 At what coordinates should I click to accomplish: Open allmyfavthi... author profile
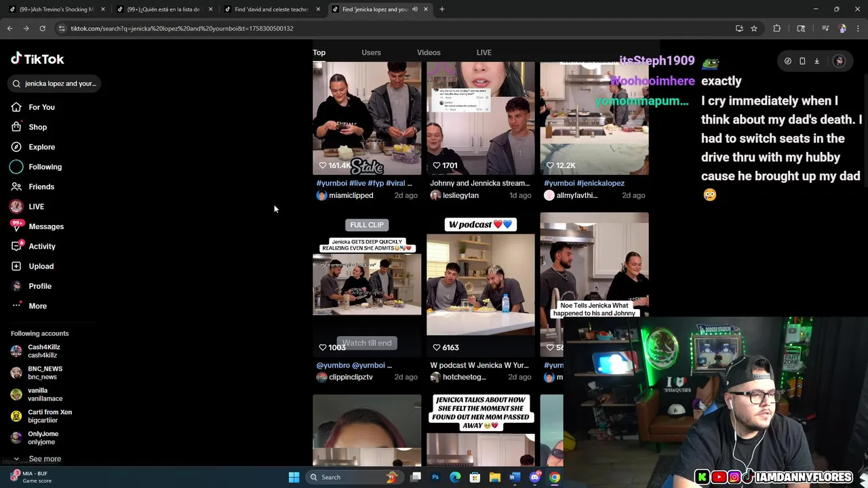click(570, 195)
